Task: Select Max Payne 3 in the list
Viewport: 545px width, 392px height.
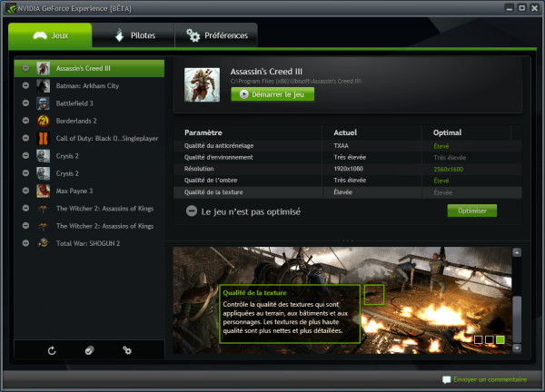Action: (89, 191)
